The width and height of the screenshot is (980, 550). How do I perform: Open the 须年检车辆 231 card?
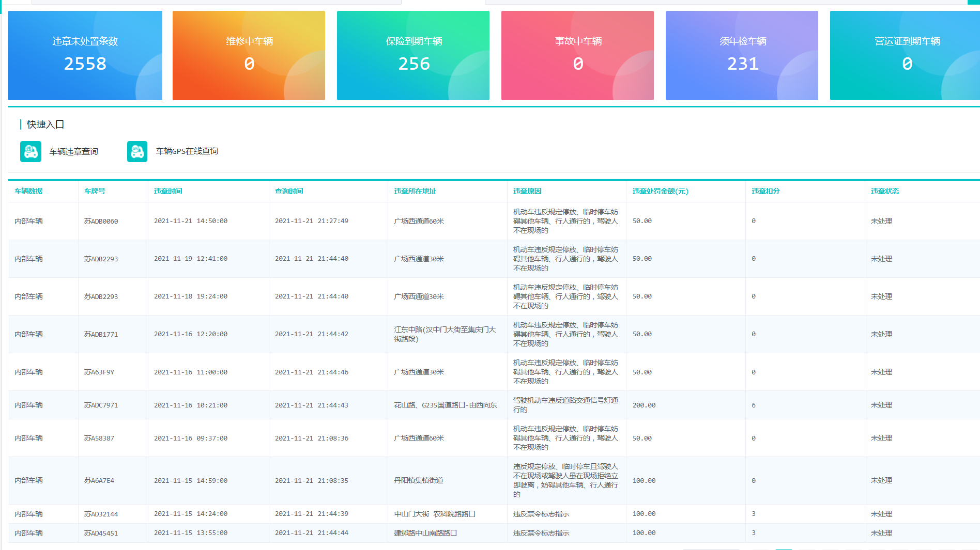click(x=742, y=55)
